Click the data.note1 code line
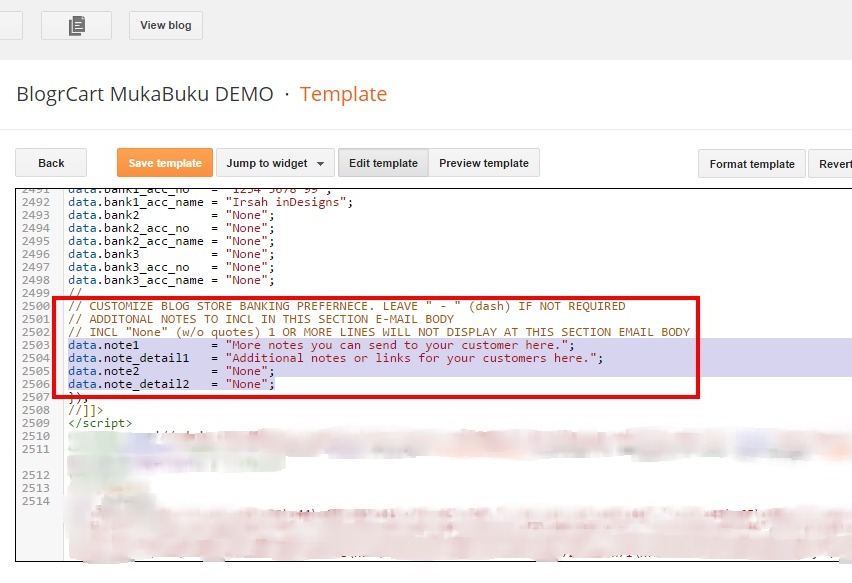This screenshot has height=583, width=852. 321,346
